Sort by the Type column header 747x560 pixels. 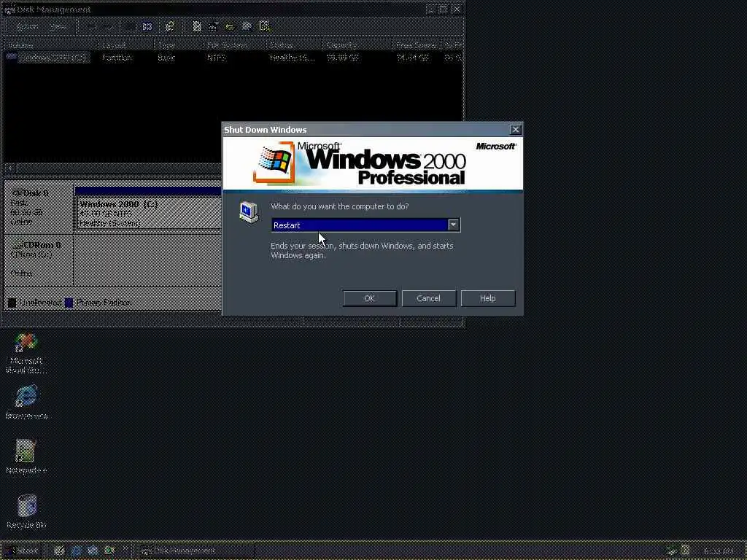tap(179, 45)
